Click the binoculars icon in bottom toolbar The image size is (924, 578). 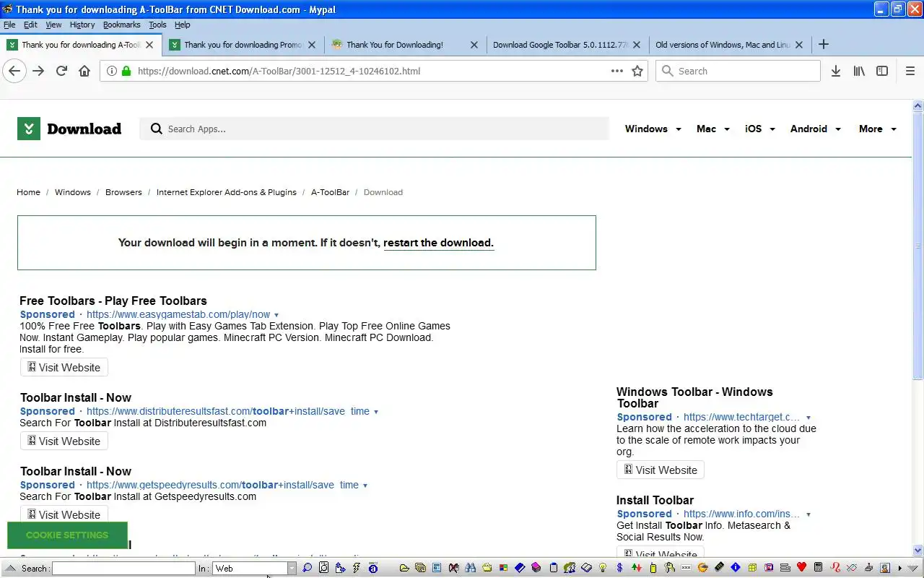pos(470,568)
